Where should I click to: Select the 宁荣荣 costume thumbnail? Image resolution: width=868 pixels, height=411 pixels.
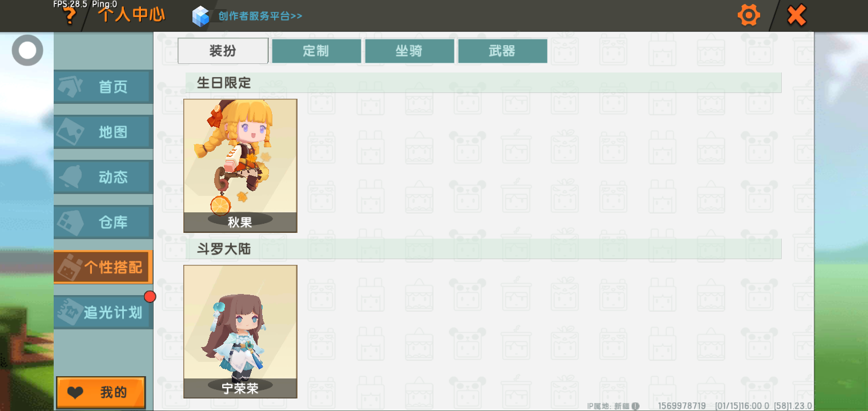pyautogui.click(x=240, y=332)
